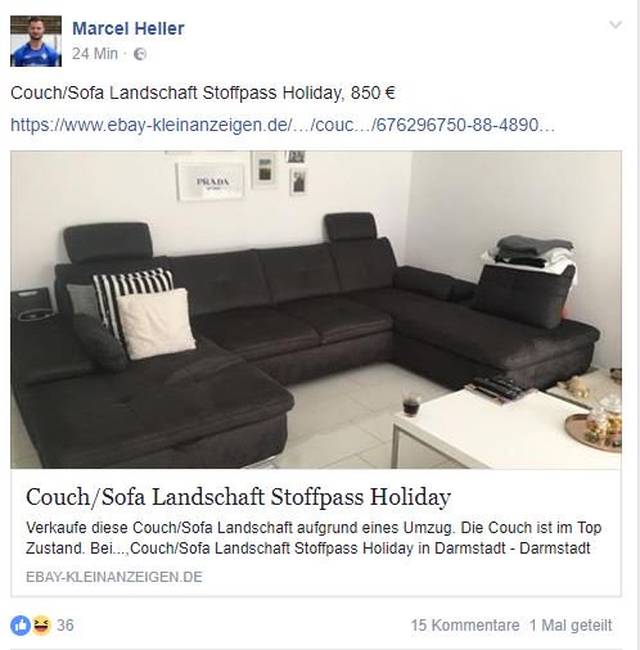
Task: Click the EBAY-KLEINANZEIGEN.DE source label
Action: [x=114, y=577]
